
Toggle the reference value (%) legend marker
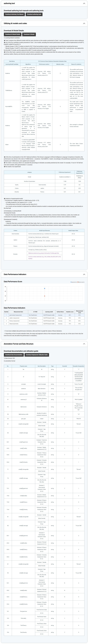(x=78, y=282)
